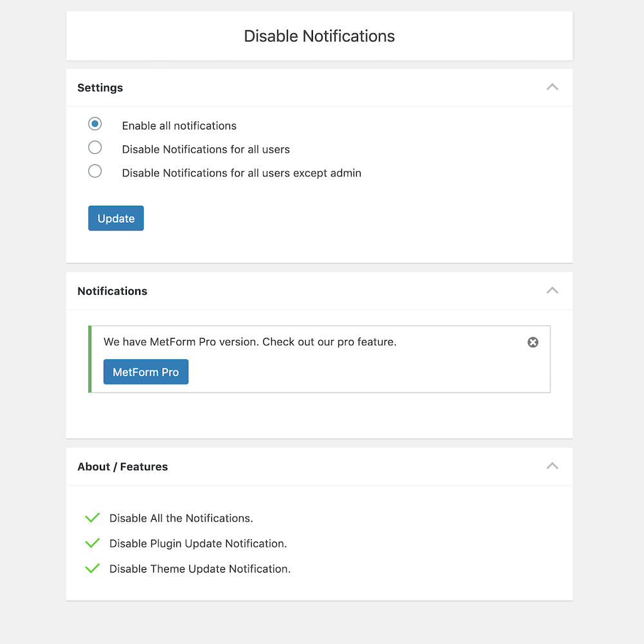Screen dimensions: 644x644
Task: Click the "Disable Notifications" page title
Action: click(x=319, y=36)
